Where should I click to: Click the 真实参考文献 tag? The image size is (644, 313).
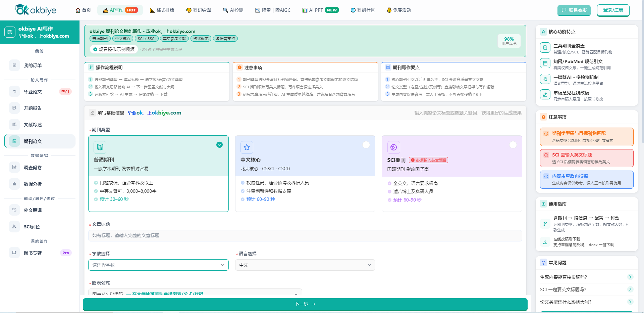pos(174,39)
